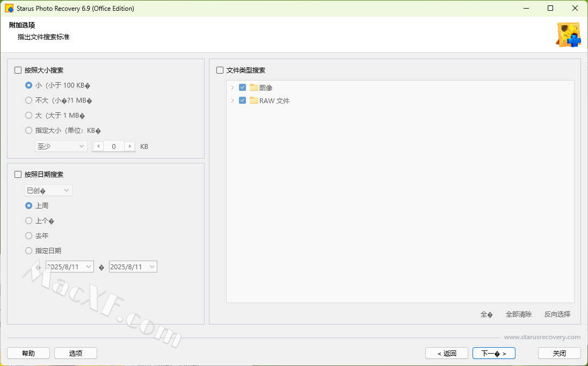Select the 指定大小 radio option
This screenshot has width=588, height=366.
[x=28, y=130]
